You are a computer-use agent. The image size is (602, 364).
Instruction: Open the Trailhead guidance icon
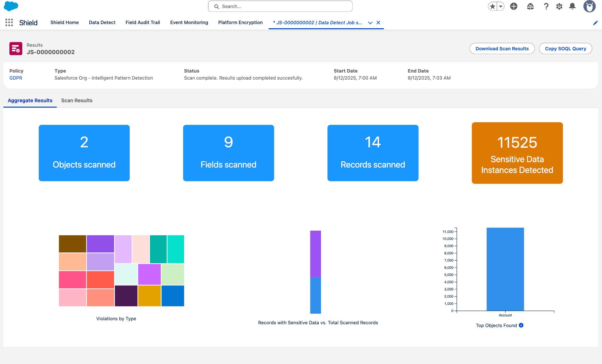530,6
